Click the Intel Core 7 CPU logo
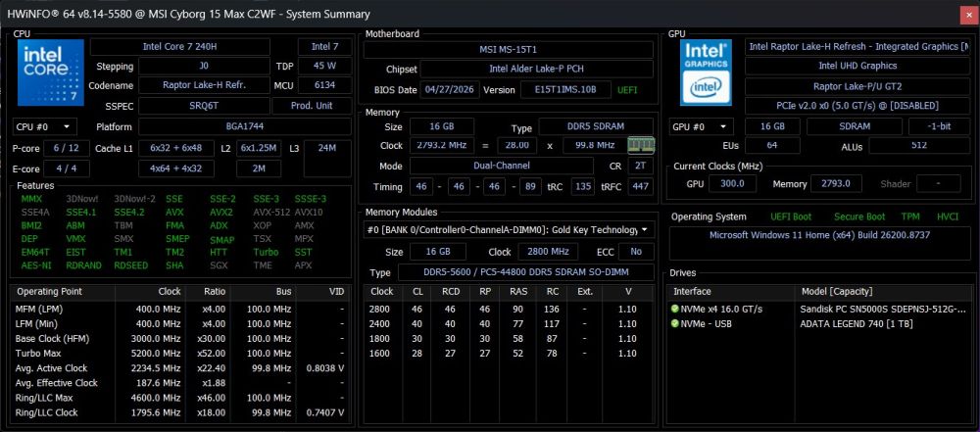This screenshot has width=980, height=432. point(51,72)
